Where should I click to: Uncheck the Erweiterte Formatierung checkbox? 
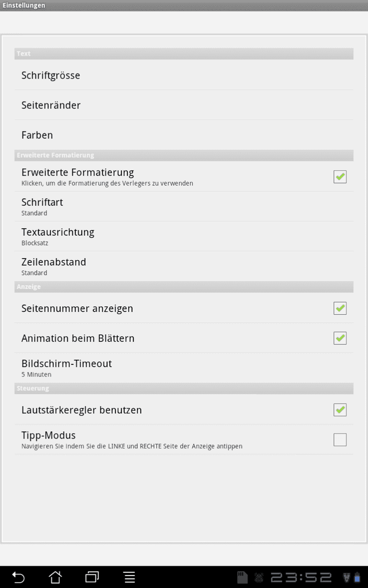tap(340, 176)
